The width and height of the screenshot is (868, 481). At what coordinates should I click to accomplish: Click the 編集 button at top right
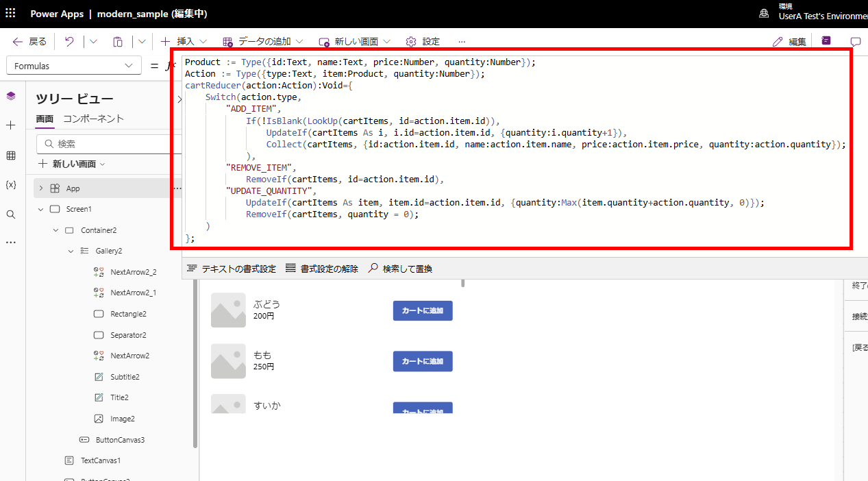[x=789, y=41]
